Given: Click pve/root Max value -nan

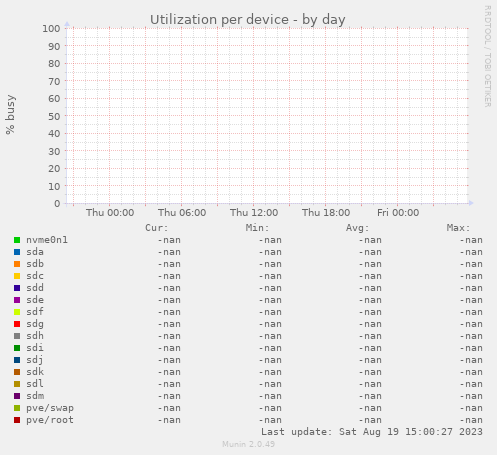Looking at the screenshot, I should click(471, 420).
